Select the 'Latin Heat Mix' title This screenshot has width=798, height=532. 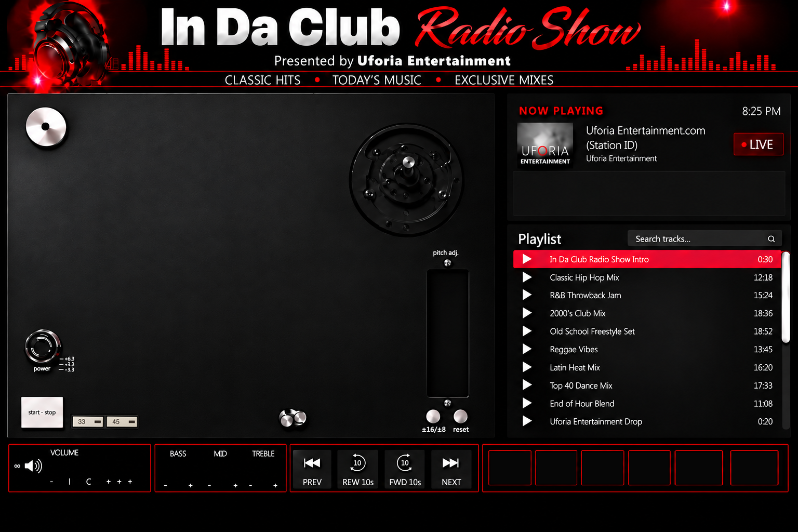click(x=575, y=367)
